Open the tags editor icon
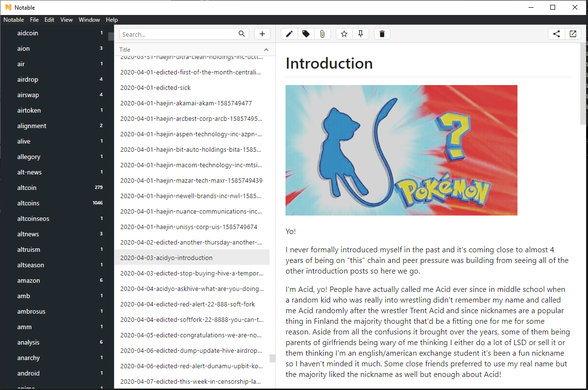 306,34
